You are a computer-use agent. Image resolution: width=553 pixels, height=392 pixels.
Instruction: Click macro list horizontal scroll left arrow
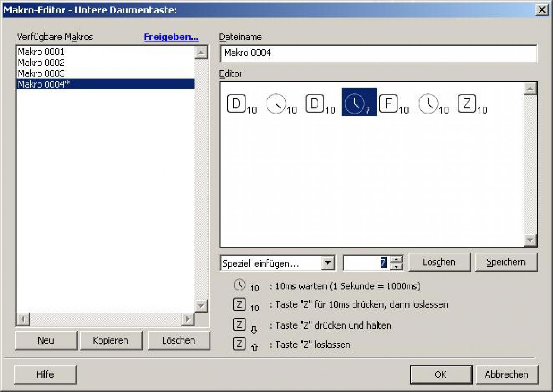[23, 319]
